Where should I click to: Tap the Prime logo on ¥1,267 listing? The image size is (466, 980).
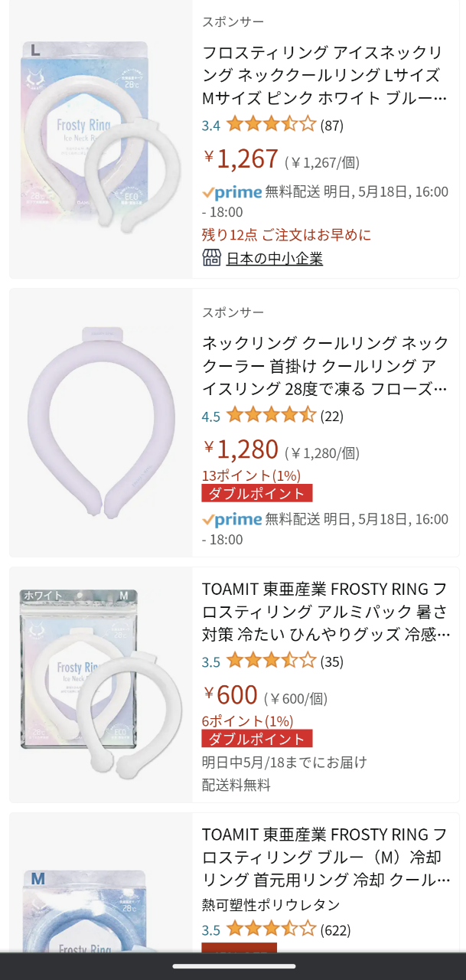(232, 192)
